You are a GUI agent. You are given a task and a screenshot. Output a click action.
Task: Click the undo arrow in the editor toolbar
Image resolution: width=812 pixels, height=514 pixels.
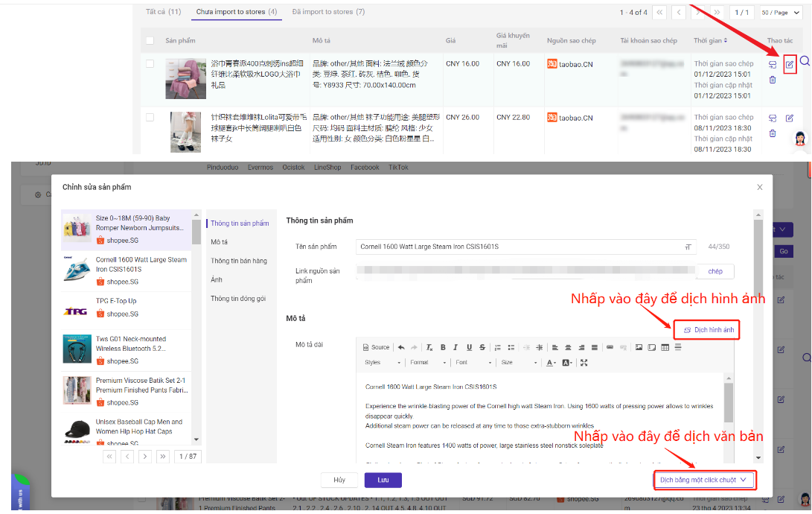pos(402,347)
